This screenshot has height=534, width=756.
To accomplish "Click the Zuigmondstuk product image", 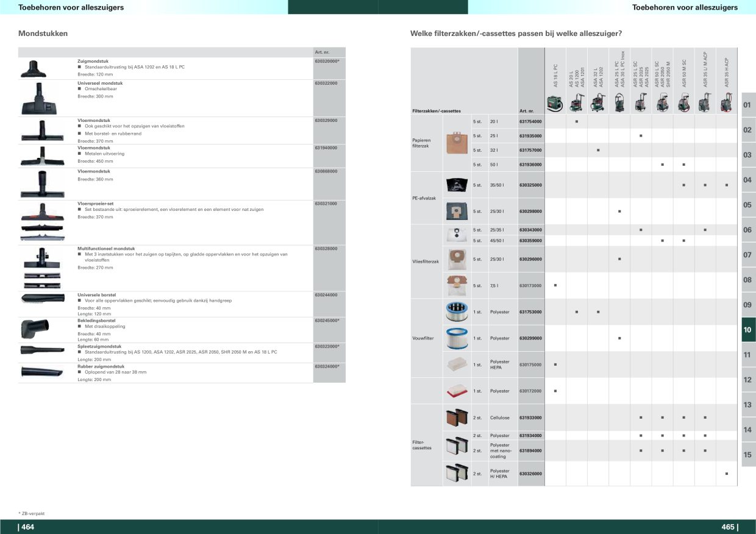I will coord(34,68).
